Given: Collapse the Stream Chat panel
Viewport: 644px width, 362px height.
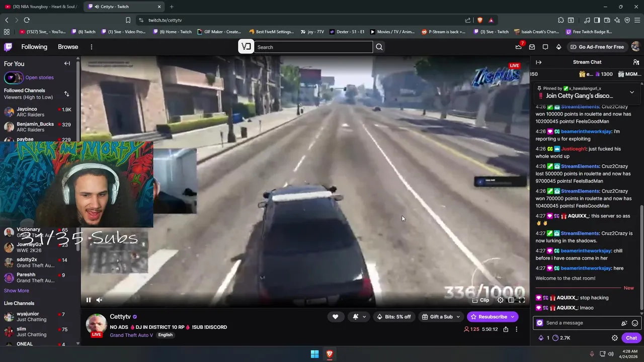Looking at the screenshot, I should click(538, 62).
